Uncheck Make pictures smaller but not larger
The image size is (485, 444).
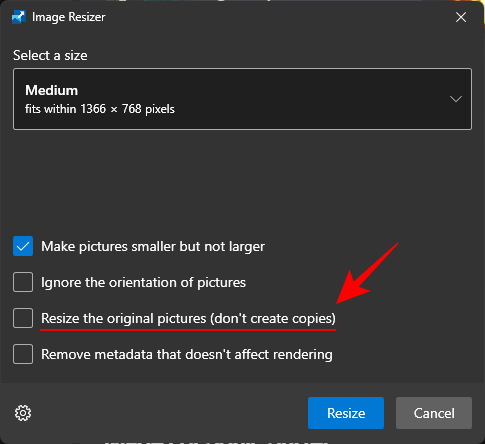[x=23, y=246]
